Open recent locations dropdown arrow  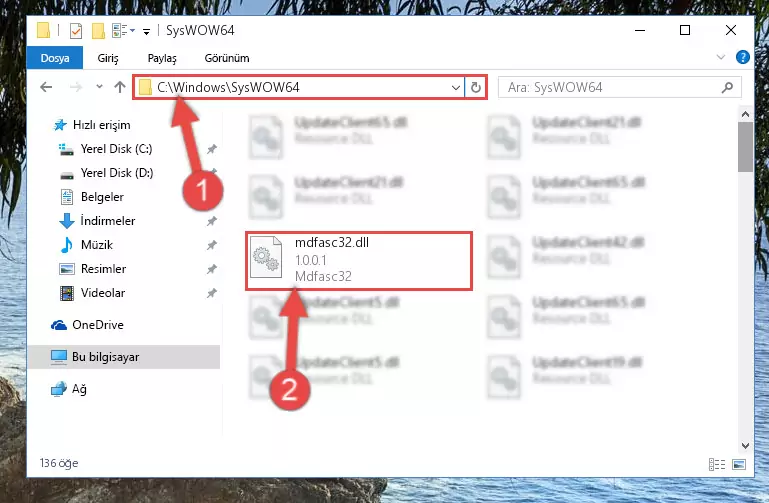tap(99, 87)
